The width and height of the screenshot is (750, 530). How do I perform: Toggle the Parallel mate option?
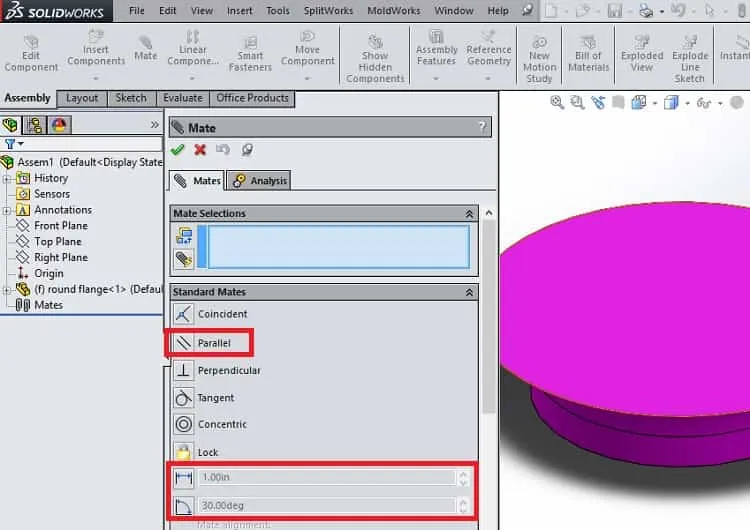click(209, 342)
